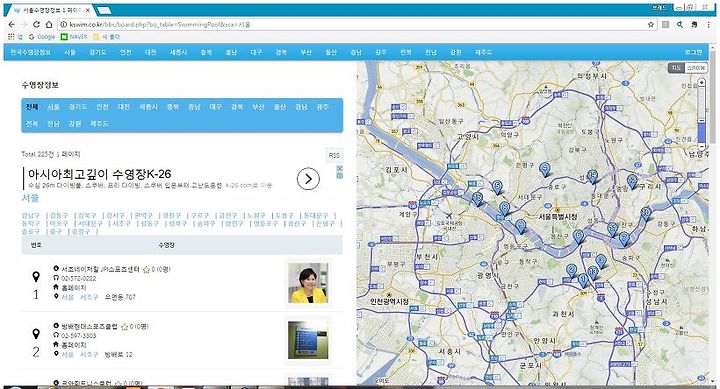This screenshot has height=389, width=720.
Task: Switch the map to 지도 view
Action: [676, 68]
